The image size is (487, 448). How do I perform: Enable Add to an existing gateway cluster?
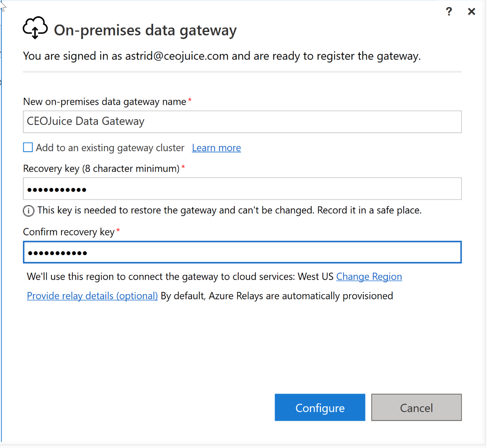click(x=28, y=147)
